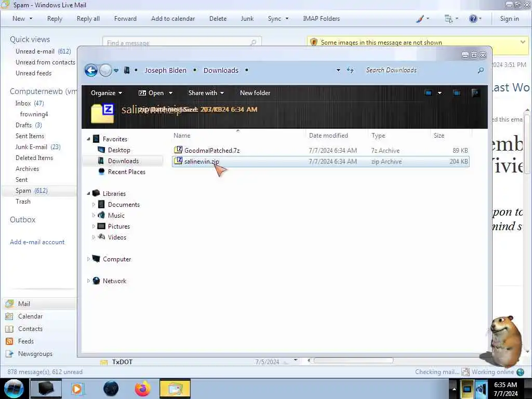
Task: Click Delete in Live Mail toolbar
Action: click(218, 19)
